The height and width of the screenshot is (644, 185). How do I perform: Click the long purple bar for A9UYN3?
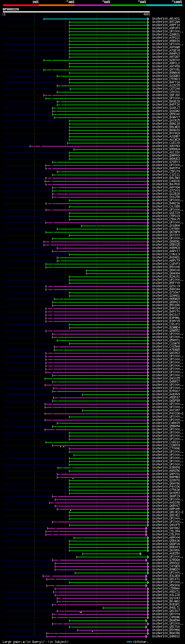click(89, 146)
